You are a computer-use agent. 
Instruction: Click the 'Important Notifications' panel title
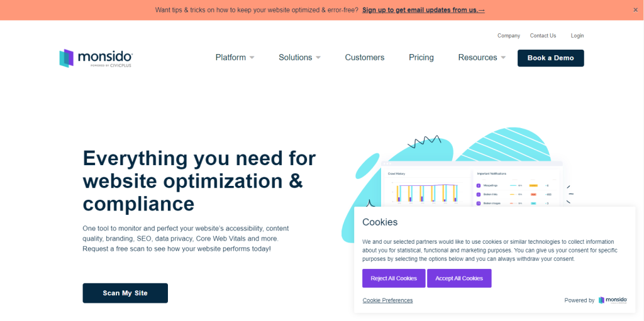[492, 173]
